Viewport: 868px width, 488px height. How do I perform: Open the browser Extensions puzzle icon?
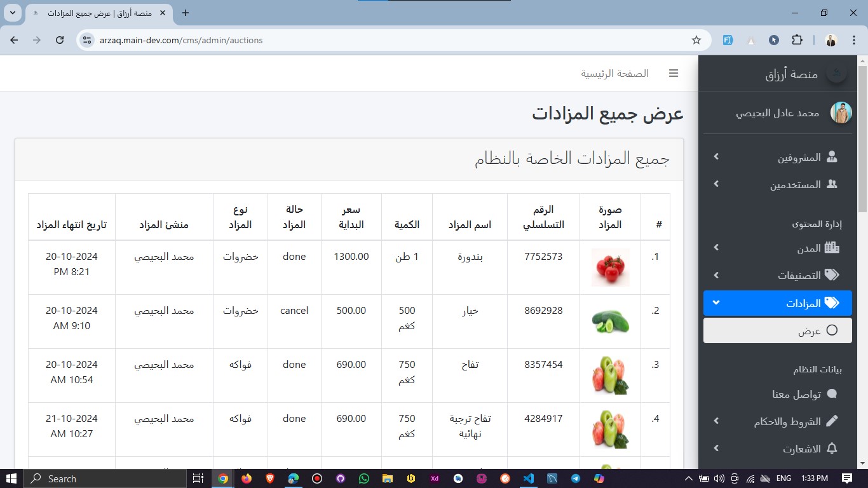click(797, 40)
